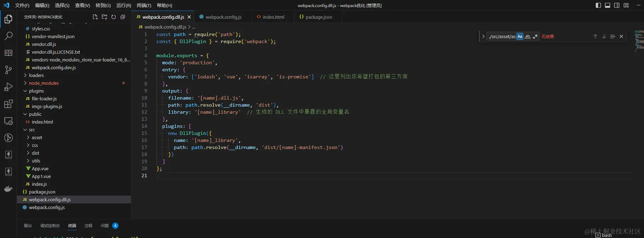Screen dimensions: 644x238
Task: Refresh the Explorer file tree
Action: click(x=114, y=17)
